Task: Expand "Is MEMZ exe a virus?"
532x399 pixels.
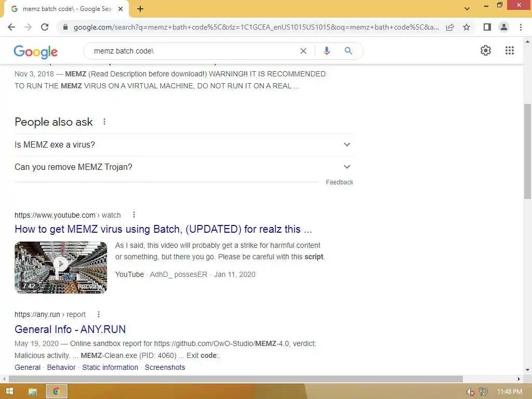Action: coord(184,144)
